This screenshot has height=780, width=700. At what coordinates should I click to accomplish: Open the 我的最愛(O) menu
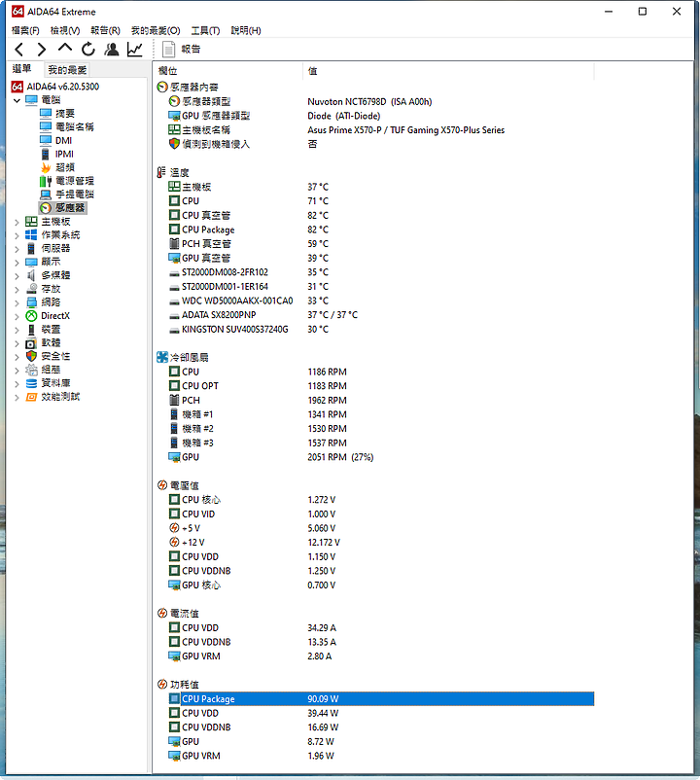[156, 31]
